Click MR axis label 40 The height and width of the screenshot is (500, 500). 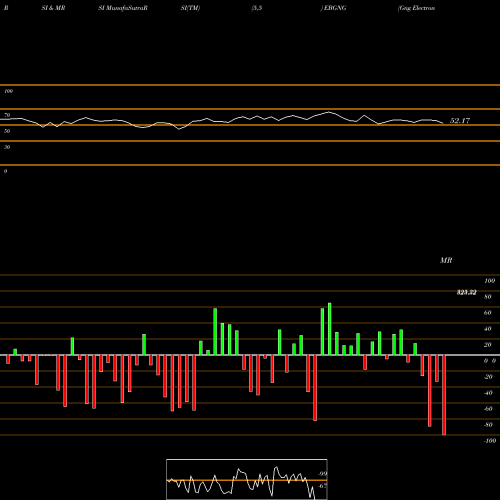[488, 329]
